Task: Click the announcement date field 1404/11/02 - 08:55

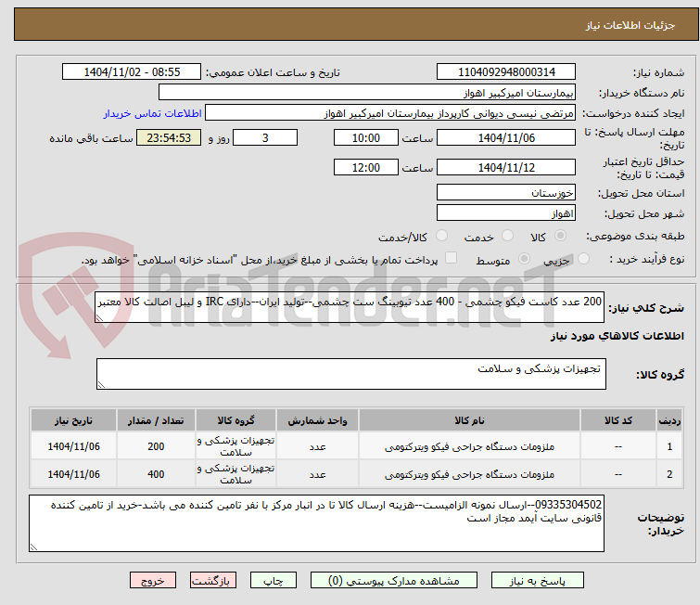Action: point(132,72)
